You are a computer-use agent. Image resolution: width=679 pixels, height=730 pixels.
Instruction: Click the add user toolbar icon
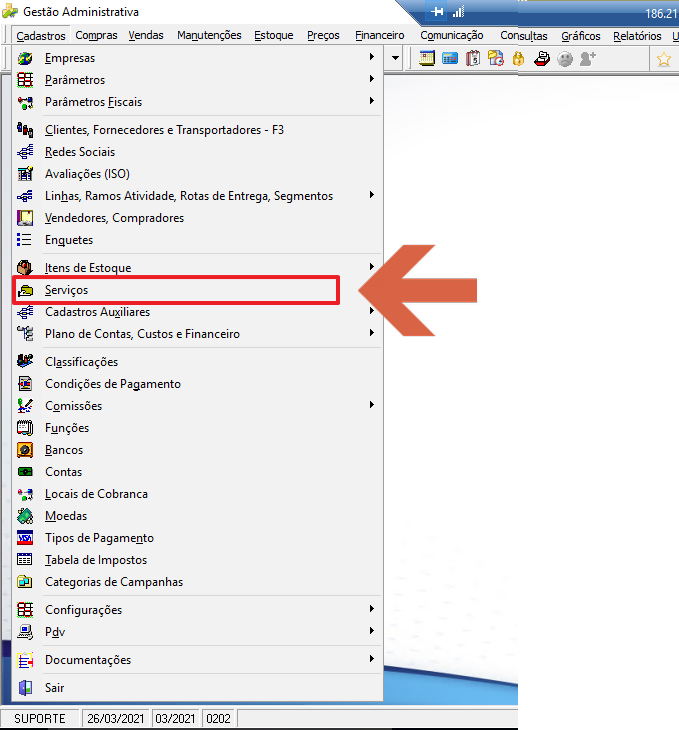(x=588, y=59)
